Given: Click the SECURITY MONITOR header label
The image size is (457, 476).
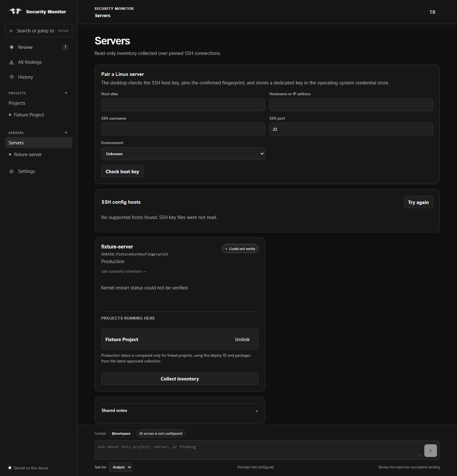Looking at the screenshot, I should click(x=114, y=9).
